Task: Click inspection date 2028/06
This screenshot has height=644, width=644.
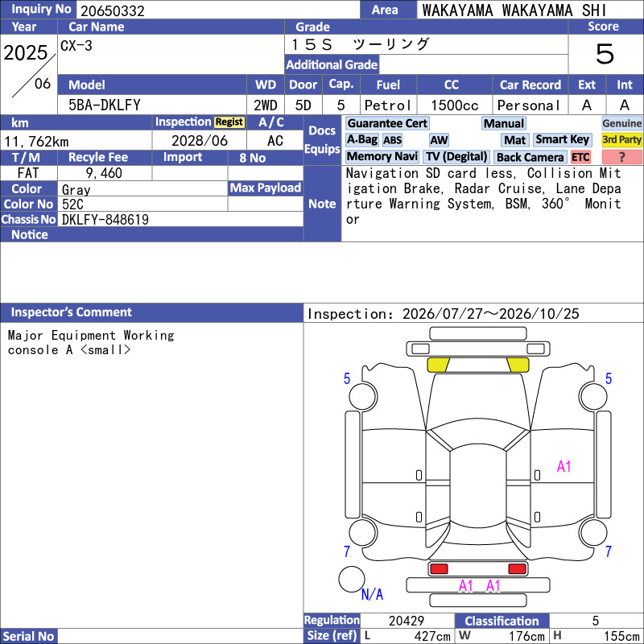Action: coord(199,141)
